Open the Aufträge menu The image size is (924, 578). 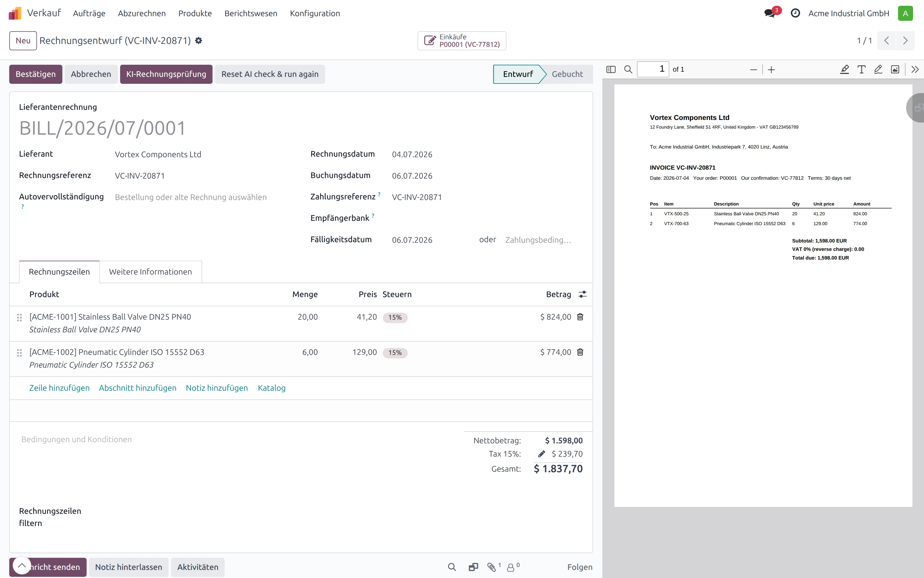click(x=89, y=13)
